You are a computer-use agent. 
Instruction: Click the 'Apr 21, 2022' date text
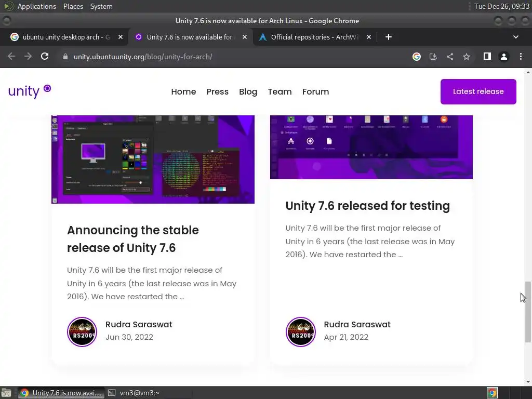[x=346, y=337]
